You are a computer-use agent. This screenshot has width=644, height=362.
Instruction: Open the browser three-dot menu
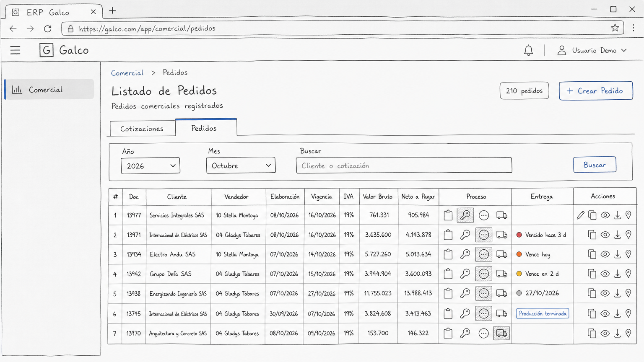point(633,28)
